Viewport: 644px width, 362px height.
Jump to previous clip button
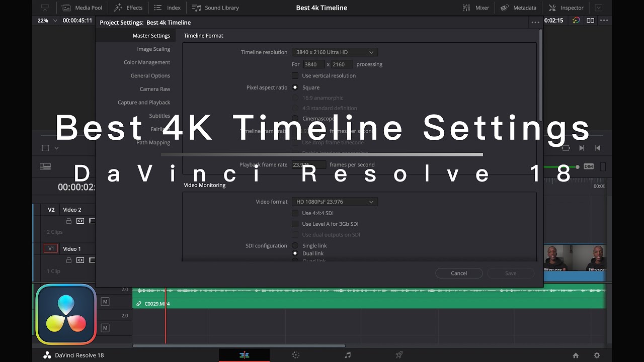click(598, 148)
